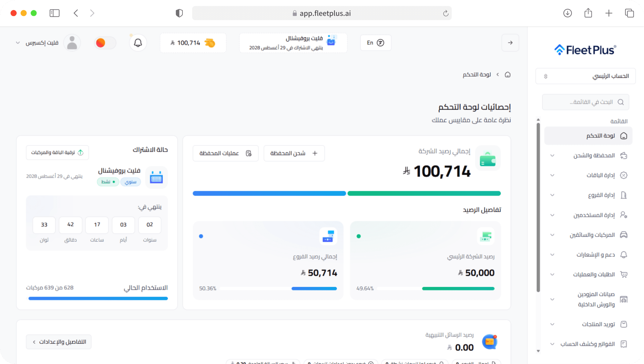The image size is (644, 364).
Task: Toggle the orange theme switch in header
Action: coord(105,43)
